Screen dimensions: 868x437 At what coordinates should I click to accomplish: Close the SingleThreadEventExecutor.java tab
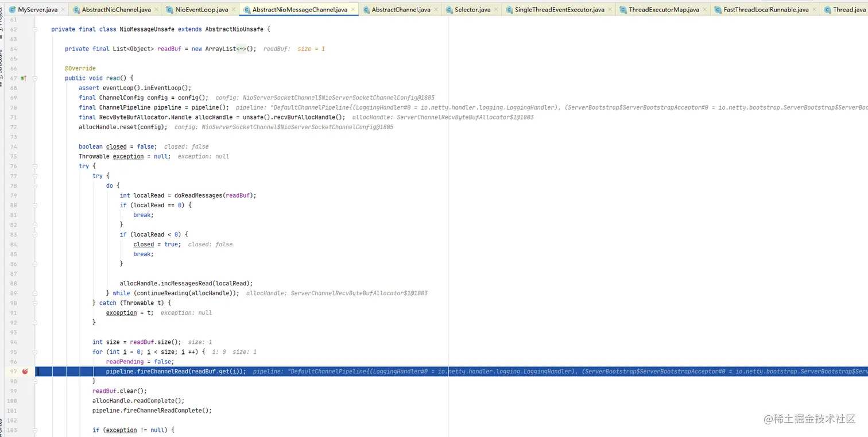[x=610, y=10]
